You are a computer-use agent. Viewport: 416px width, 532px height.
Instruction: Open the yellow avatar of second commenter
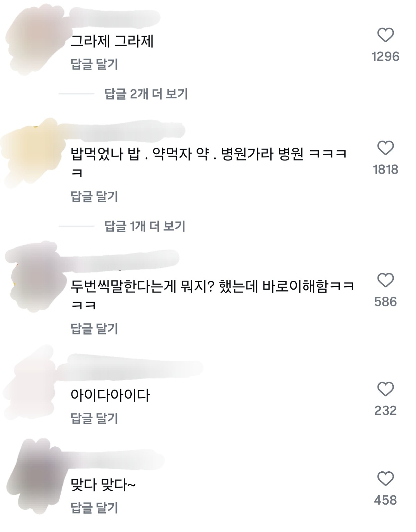(x=33, y=152)
